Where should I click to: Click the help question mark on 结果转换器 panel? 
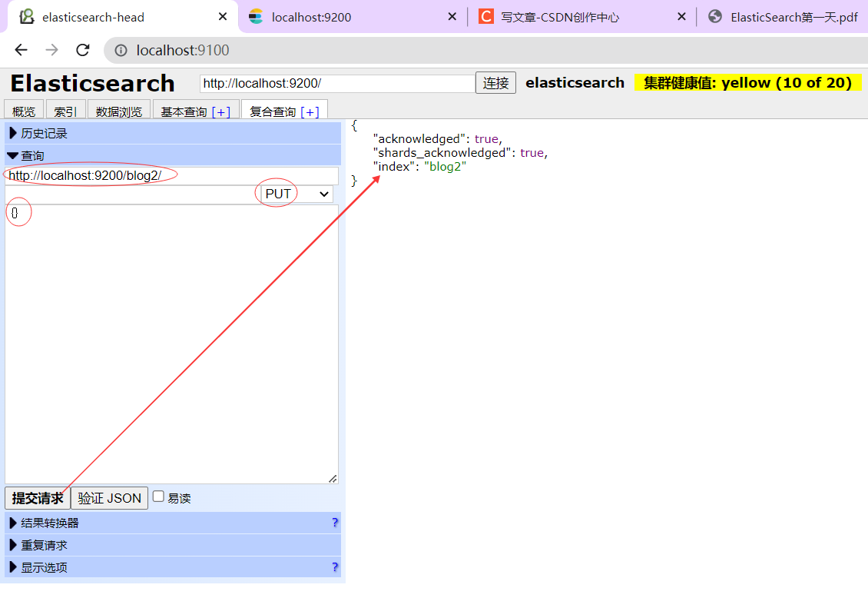click(x=334, y=523)
